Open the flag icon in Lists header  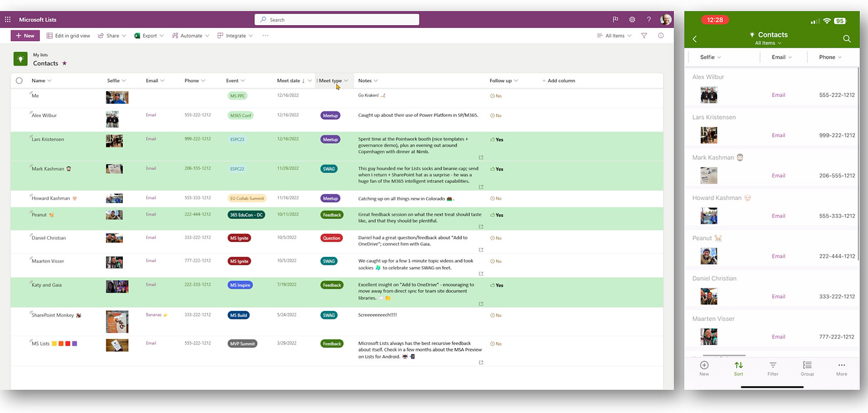[x=616, y=20]
